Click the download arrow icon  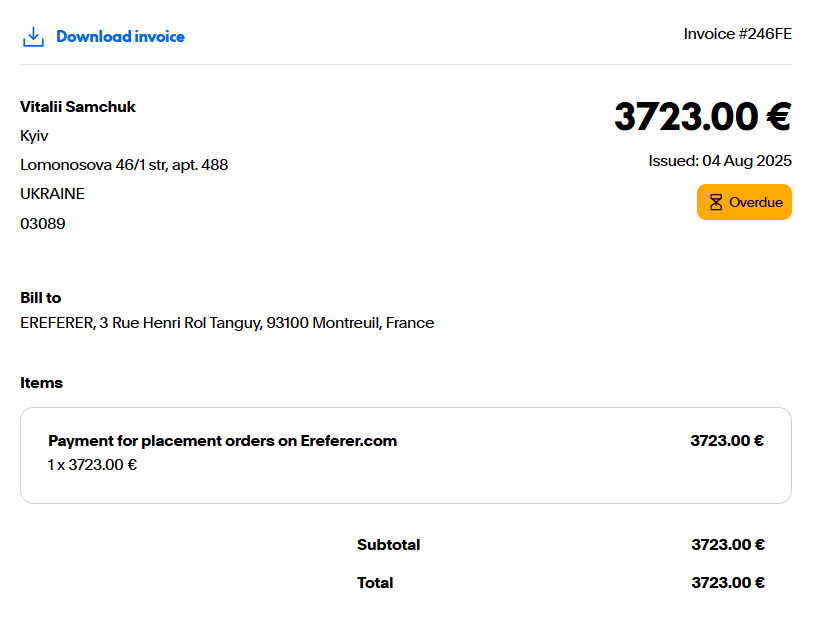[x=33, y=37]
